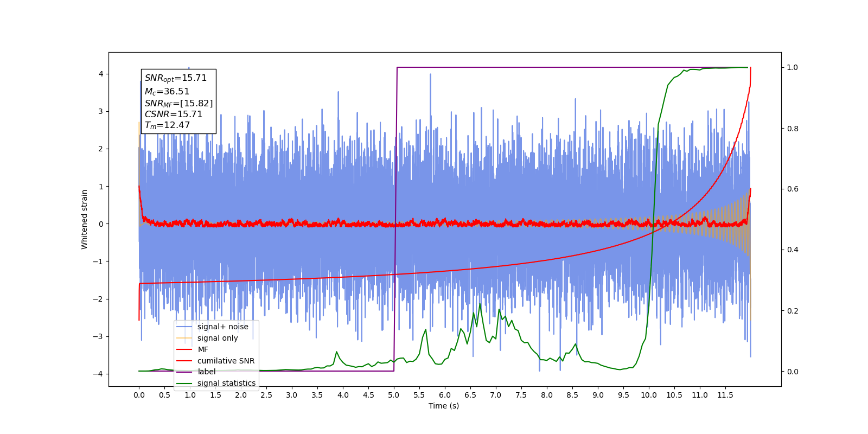
Task: Select the 'label' legend entry text
Action: pyautogui.click(x=206, y=372)
